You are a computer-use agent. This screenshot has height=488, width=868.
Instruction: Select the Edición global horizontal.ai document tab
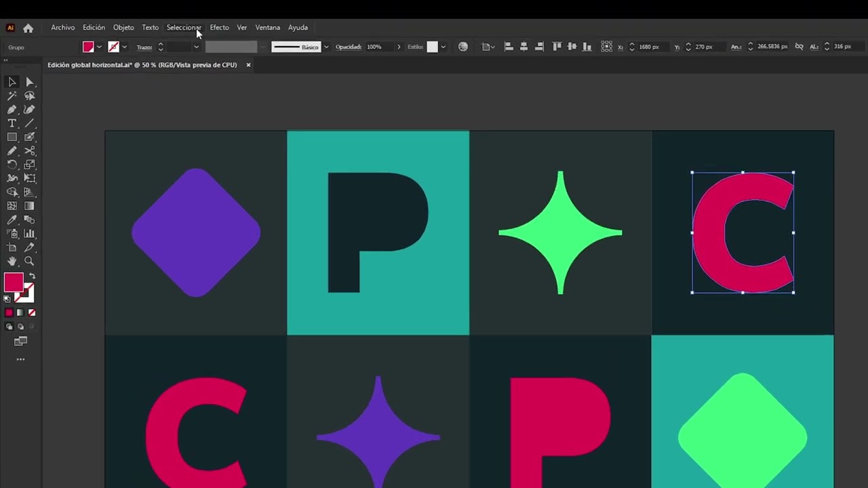[x=142, y=65]
